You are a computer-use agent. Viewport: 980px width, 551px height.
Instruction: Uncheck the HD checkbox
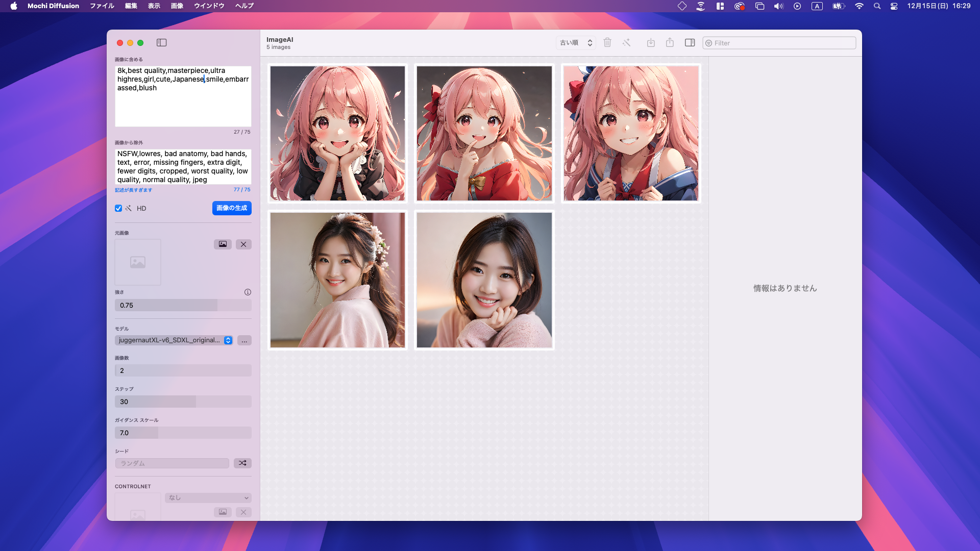click(x=118, y=208)
